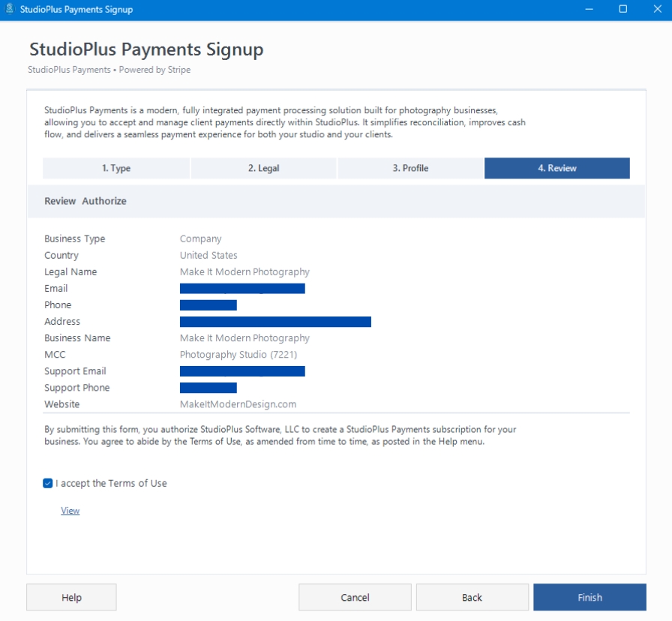Open the View link for Terms of Use

coord(70,511)
